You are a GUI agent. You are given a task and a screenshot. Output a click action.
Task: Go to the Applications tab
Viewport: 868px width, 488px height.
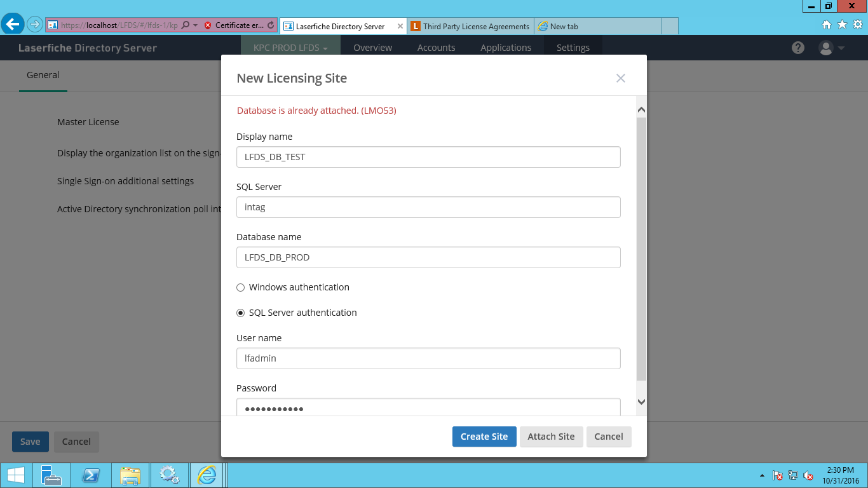click(506, 48)
